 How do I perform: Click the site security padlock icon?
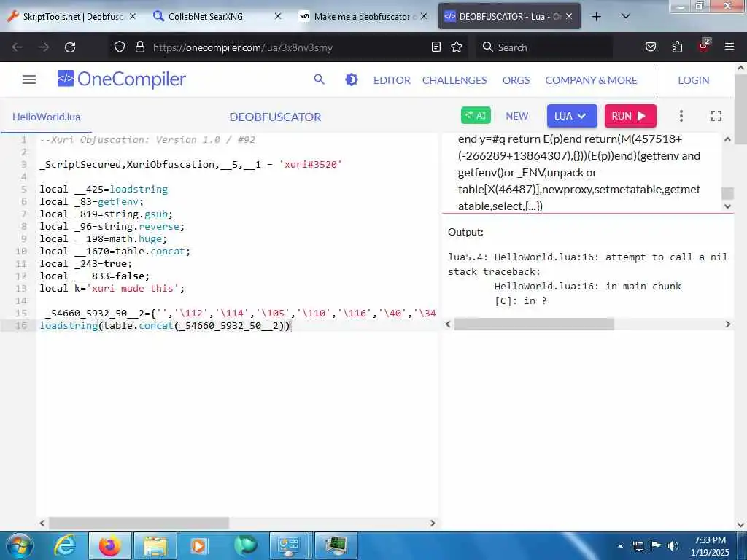pos(139,47)
